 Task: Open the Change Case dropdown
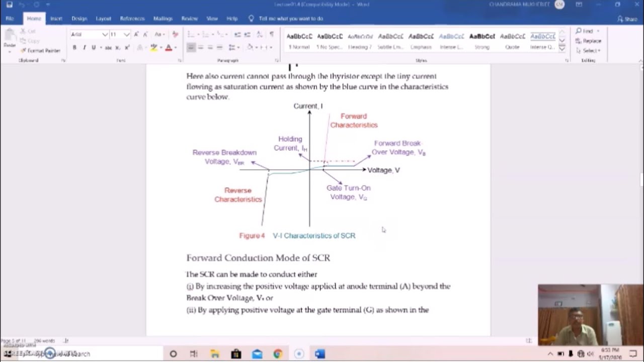tap(159, 34)
